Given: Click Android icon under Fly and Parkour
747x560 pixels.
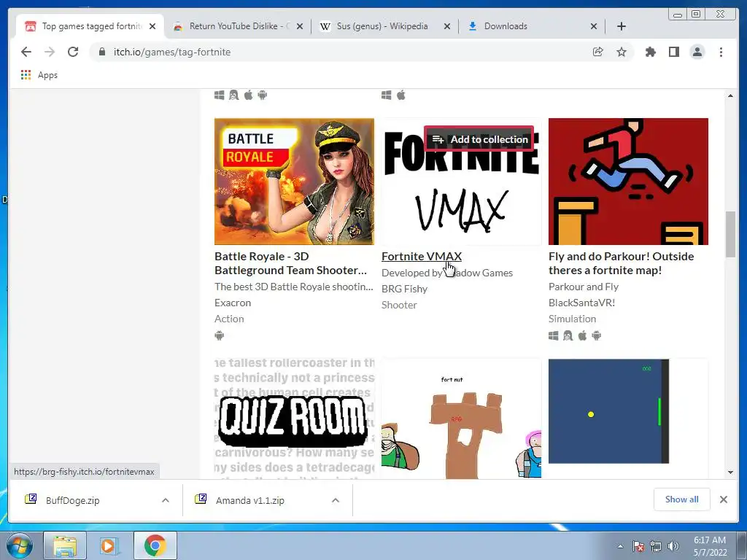Looking at the screenshot, I should click(x=597, y=335).
